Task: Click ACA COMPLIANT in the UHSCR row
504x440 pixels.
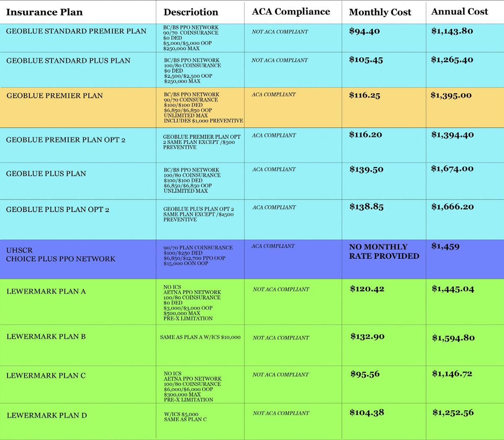Action: coord(273,246)
